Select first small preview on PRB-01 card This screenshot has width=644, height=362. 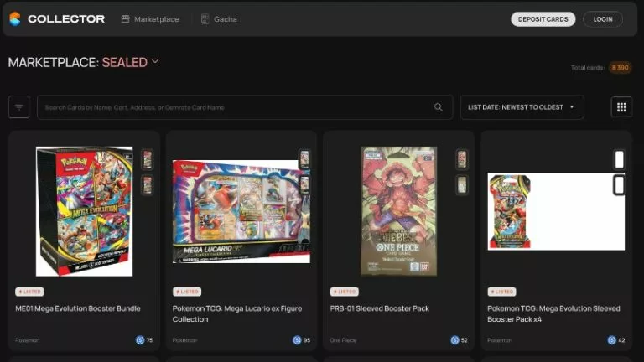click(462, 159)
